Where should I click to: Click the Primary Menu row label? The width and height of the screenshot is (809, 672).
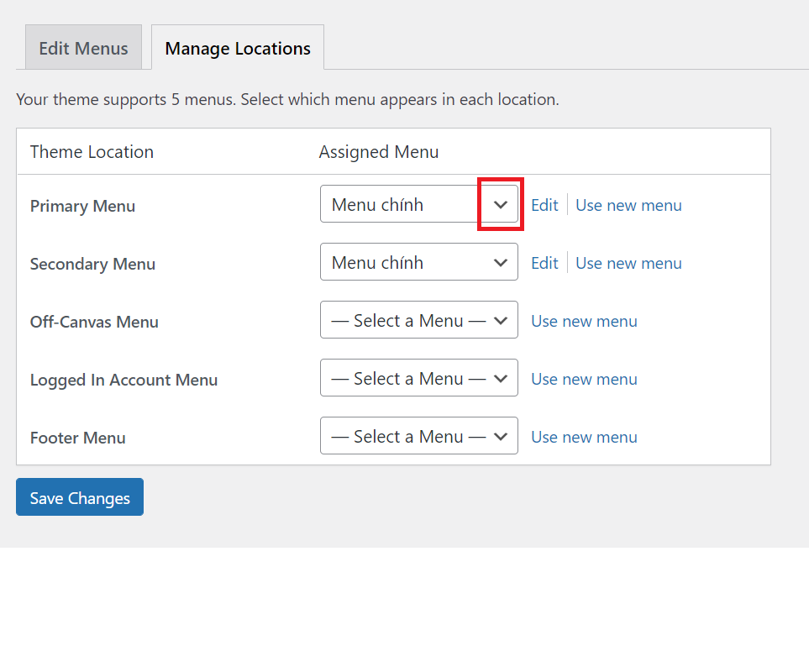(82, 206)
